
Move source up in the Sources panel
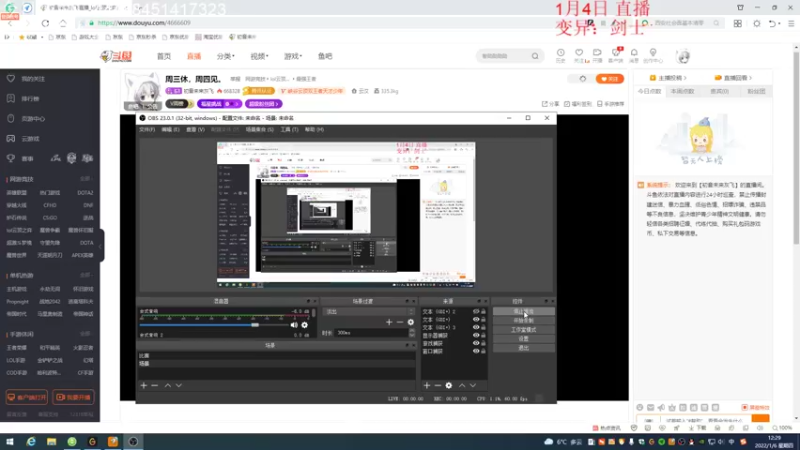462,386
